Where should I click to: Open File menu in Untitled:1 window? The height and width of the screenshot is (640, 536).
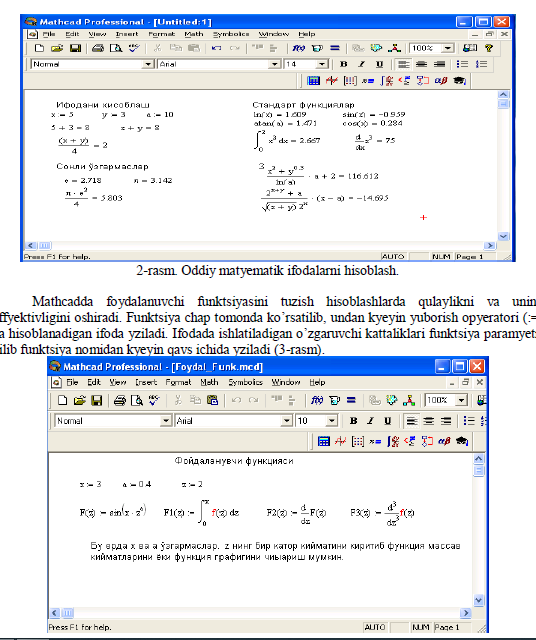click(49, 34)
